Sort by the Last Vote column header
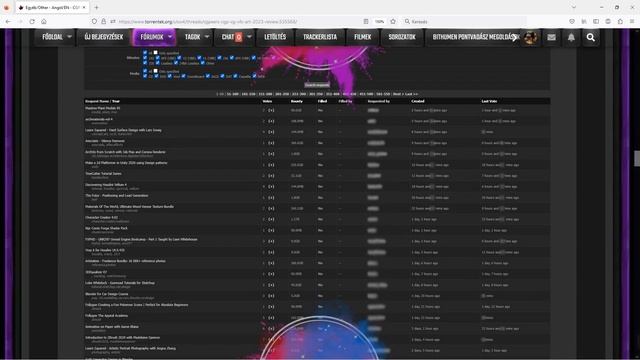This screenshot has height=360, width=640. point(489,101)
